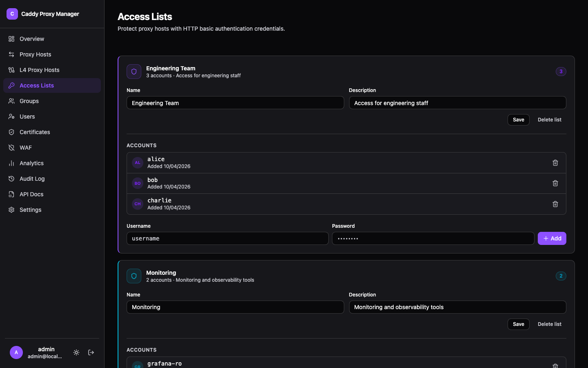Screen dimensions: 588x368
Task: Delete the grafana-ro account trash icon
Action: coord(555,365)
